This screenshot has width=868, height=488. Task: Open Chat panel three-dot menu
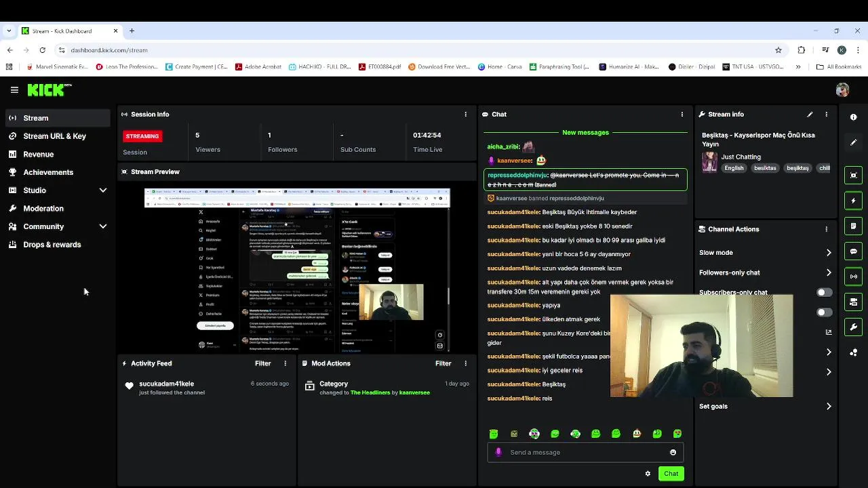[x=682, y=115]
